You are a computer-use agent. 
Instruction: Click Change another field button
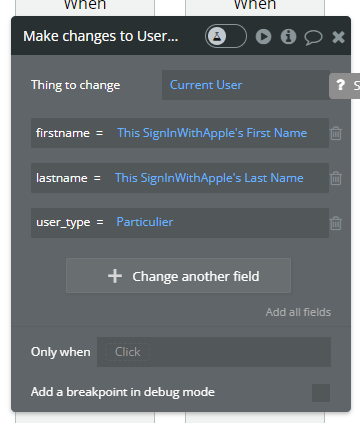(x=178, y=276)
